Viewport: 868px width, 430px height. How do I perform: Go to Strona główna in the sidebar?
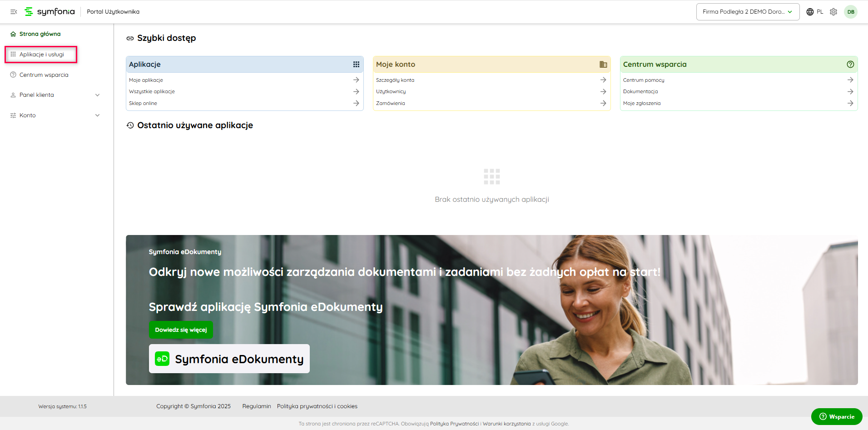tap(40, 34)
